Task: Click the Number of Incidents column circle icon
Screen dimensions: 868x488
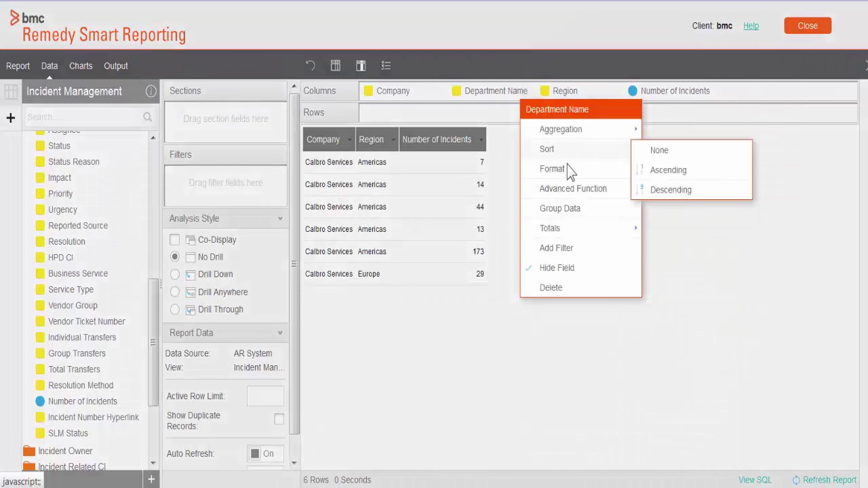Action: (x=633, y=91)
